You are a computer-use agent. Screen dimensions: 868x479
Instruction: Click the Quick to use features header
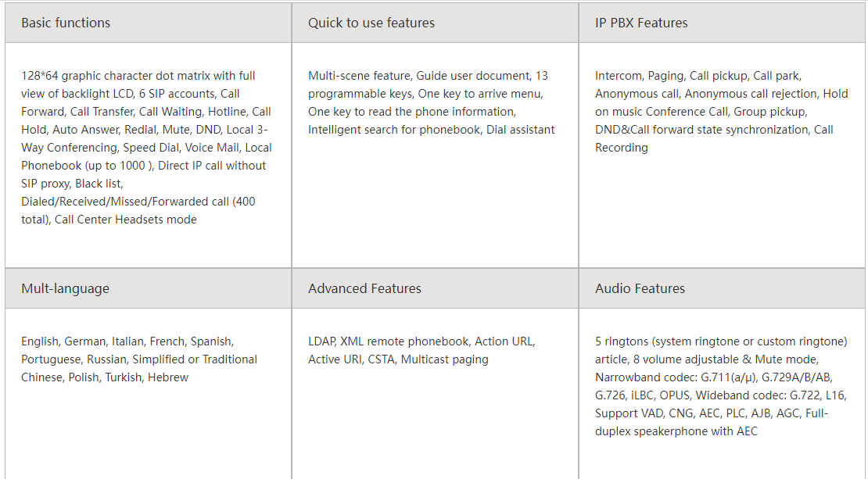tap(435, 23)
